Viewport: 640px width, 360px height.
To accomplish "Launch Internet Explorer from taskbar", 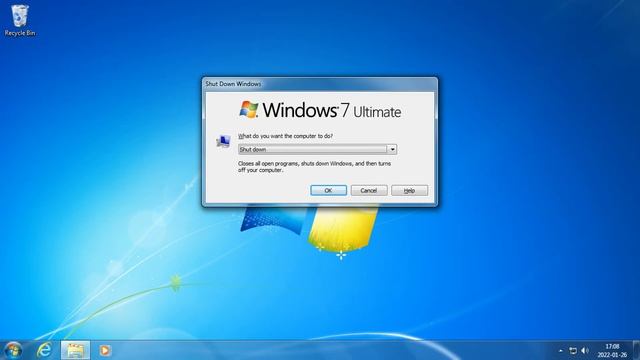I will tap(44, 350).
